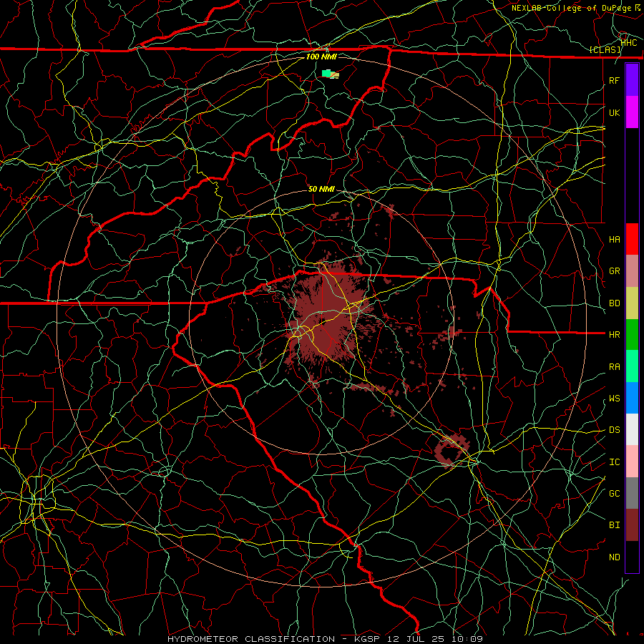Click the brown BI legend swatch

(x=632, y=525)
